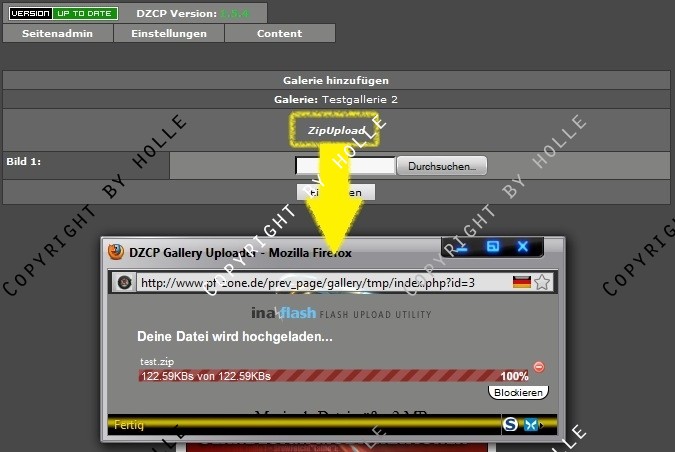Click the version UP TO DATE badge
This screenshot has height=452, width=675.
(x=62, y=14)
